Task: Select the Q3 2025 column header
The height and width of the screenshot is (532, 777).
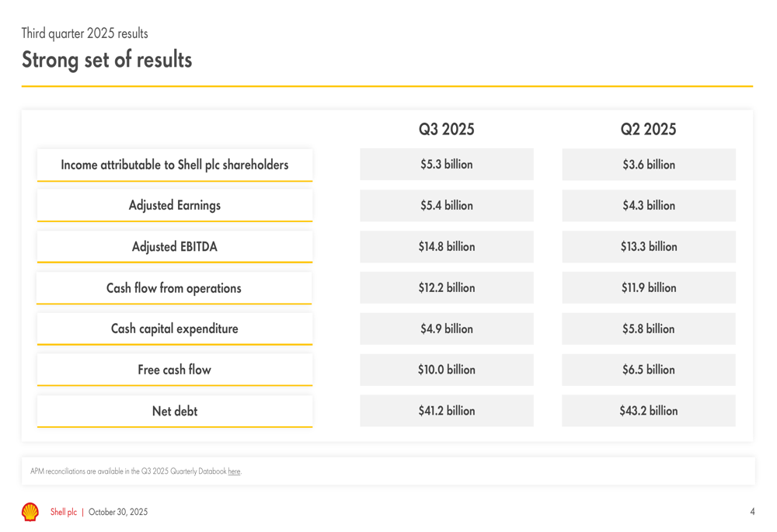Action: pyautogui.click(x=446, y=130)
